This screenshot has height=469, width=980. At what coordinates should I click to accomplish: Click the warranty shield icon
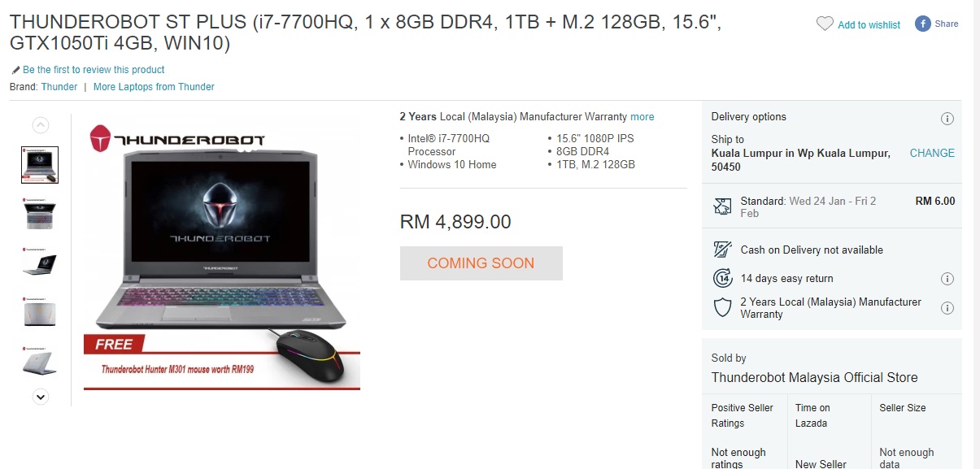(722, 307)
